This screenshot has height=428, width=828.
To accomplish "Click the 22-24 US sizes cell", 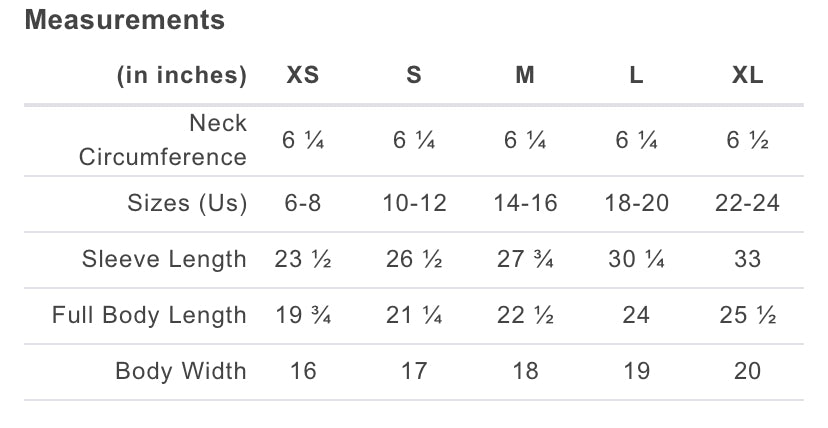I will click(x=747, y=203).
